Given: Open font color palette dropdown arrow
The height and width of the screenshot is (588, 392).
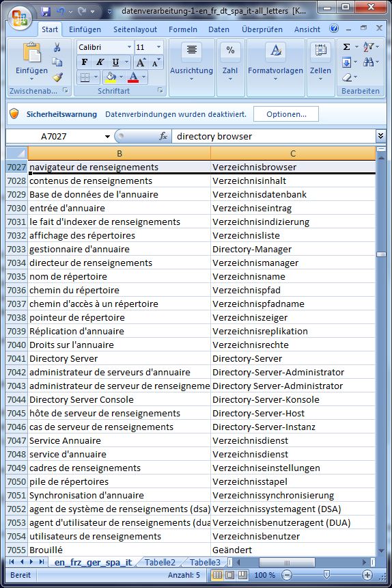Looking at the screenshot, I should pyautogui.click(x=143, y=77).
